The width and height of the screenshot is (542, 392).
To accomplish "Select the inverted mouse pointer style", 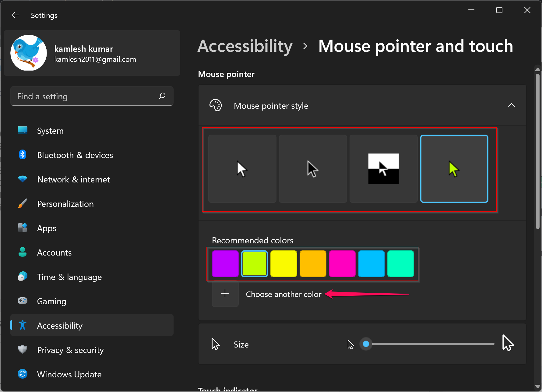I will point(383,168).
